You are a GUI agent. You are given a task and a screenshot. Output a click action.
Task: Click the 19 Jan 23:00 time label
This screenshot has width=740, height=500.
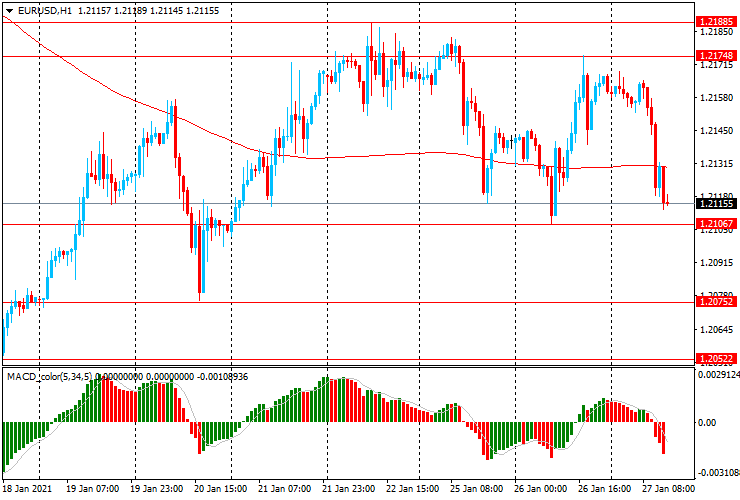coord(157,489)
